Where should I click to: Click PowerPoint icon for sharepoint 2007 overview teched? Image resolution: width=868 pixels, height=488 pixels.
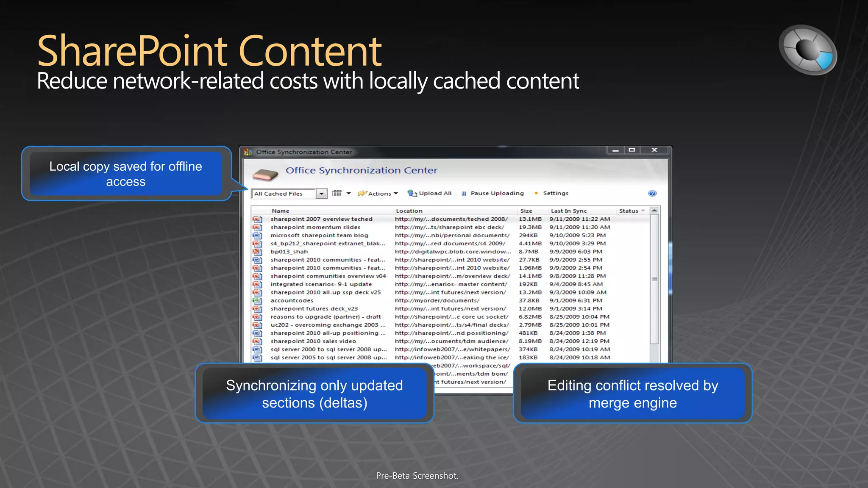coord(257,219)
